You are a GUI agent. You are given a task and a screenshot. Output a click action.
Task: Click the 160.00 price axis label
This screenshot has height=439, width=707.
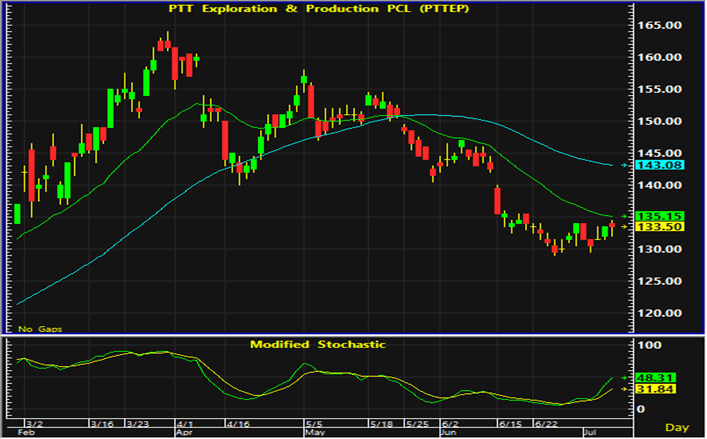[x=659, y=57]
